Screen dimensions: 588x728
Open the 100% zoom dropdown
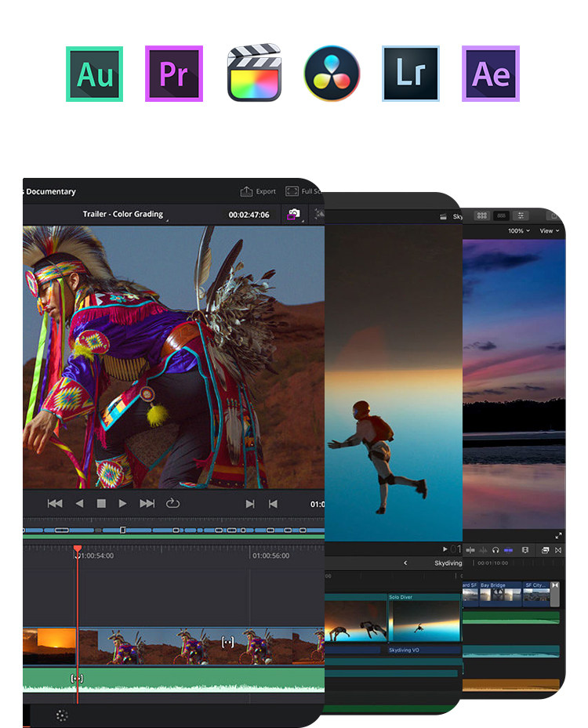click(519, 230)
